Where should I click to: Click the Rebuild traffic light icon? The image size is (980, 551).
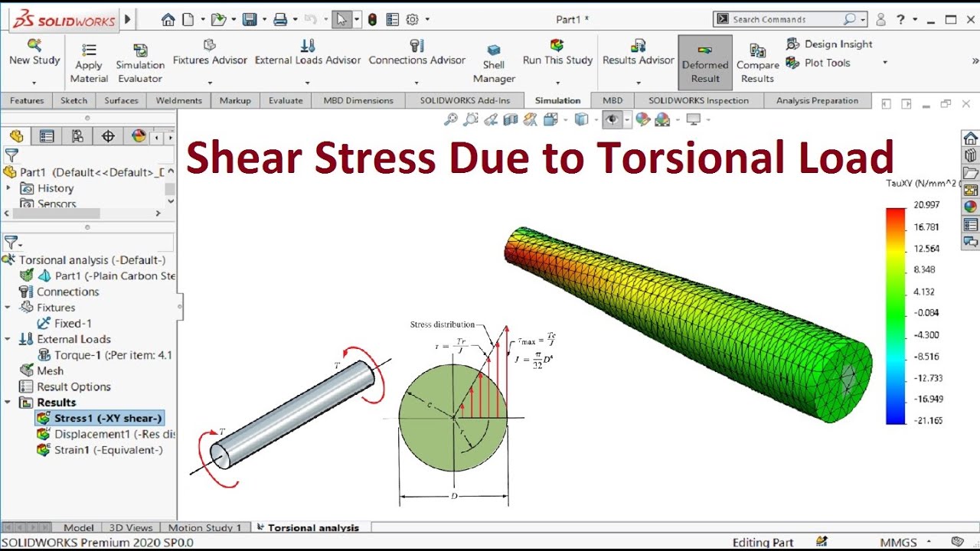pyautogui.click(x=372, y=20)
